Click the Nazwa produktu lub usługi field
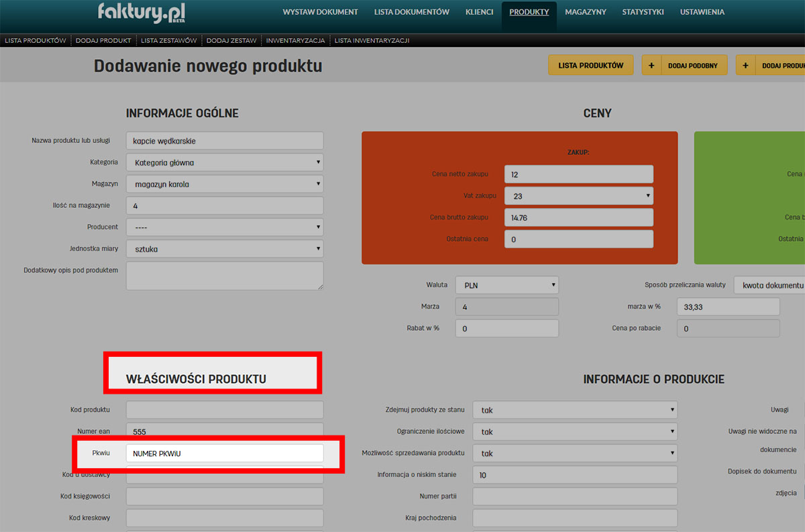 pyautogui.click(x=225, y=141)
